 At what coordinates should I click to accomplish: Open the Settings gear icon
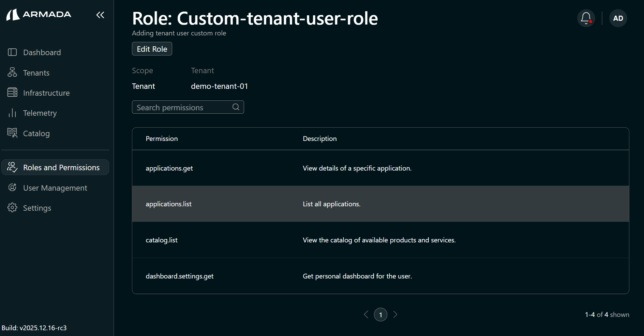click(12, 208)
